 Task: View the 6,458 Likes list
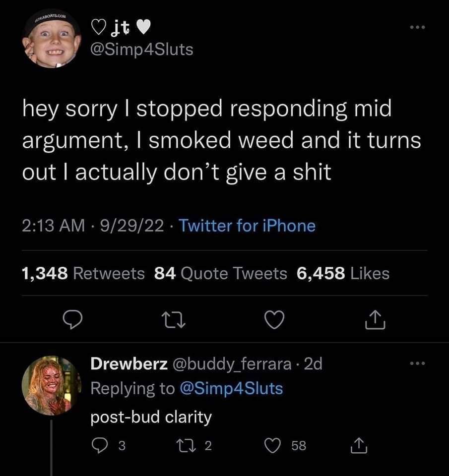tap(343, 273)
